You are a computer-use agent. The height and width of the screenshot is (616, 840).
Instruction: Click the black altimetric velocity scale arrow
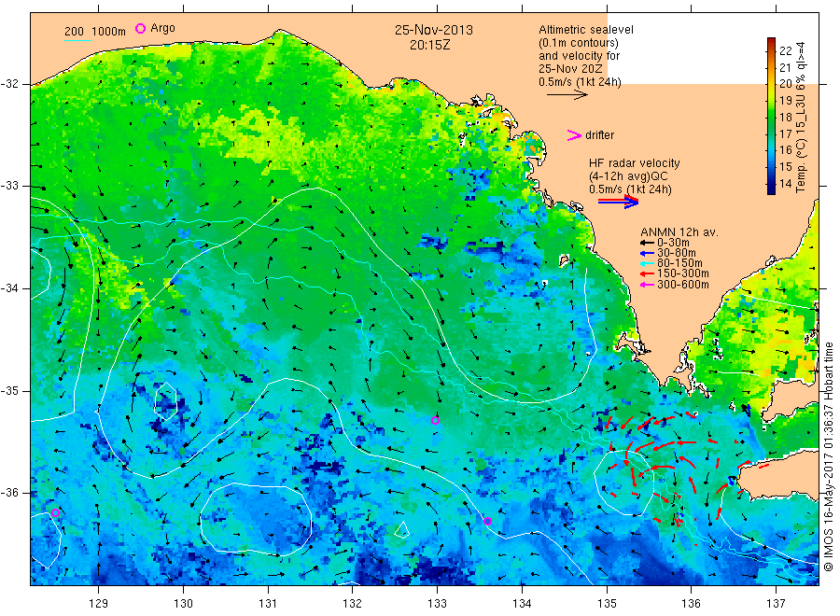(x=567, y=95)
